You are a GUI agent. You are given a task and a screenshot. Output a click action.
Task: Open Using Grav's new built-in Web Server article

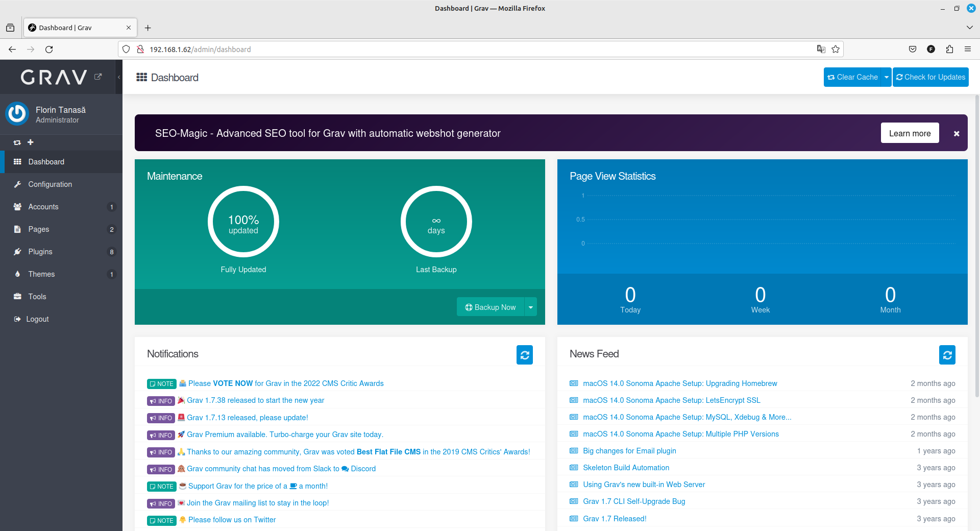pos(644,485)
